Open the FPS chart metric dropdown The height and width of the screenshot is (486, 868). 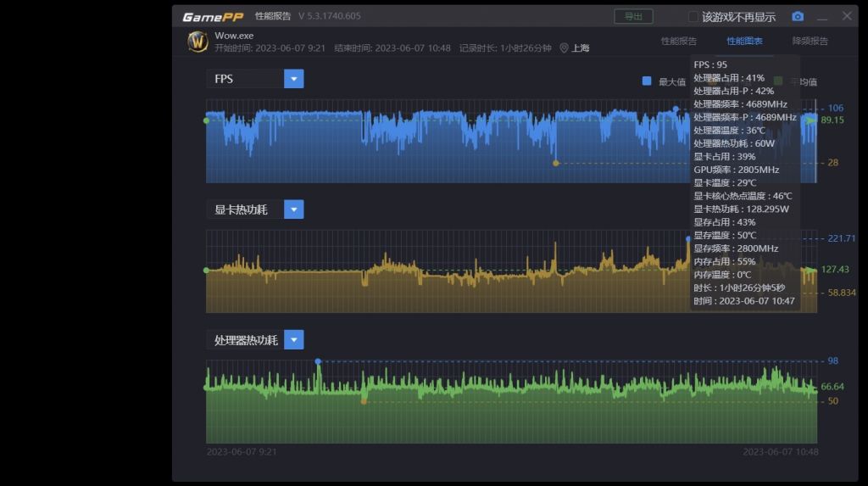click(x=293, y=79)
